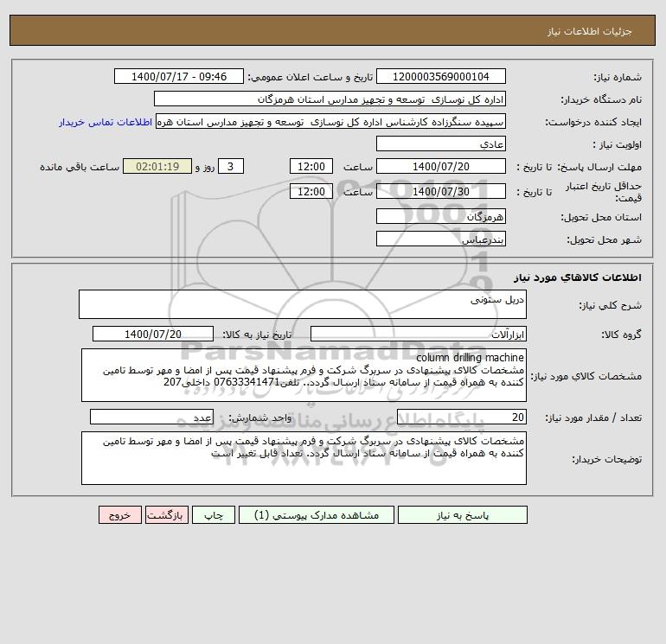Viewport: 666px width, 644px height.
Task: Open اطلاعات تماس خریدار link
Action: coord(106,122)
